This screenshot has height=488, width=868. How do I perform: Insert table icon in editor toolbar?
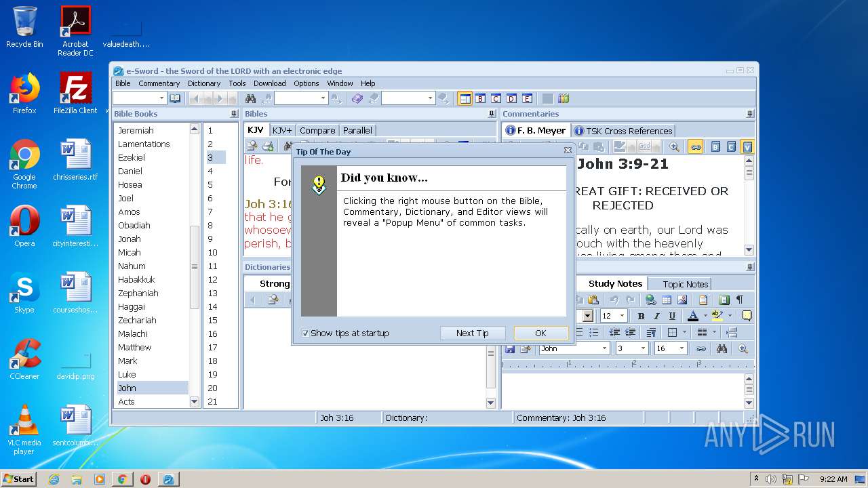click(667, 300)
